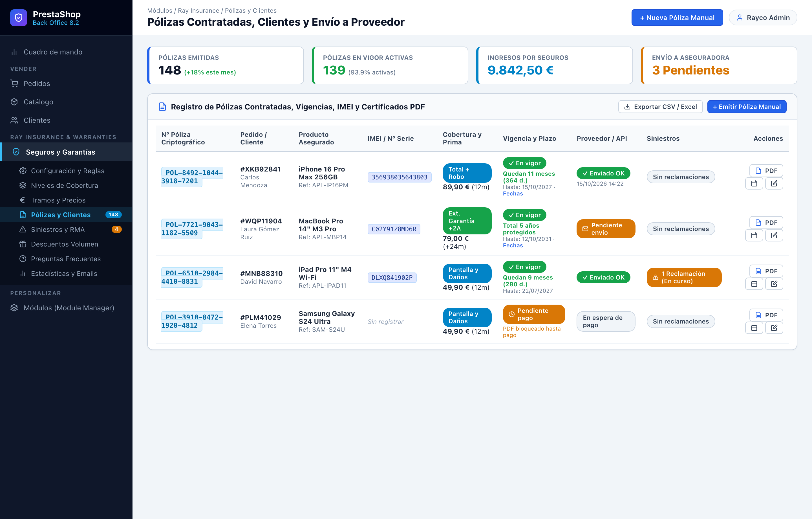Click the Pendiente pago status badge
The width and height of the screenshot is (812, 519).
534,314
